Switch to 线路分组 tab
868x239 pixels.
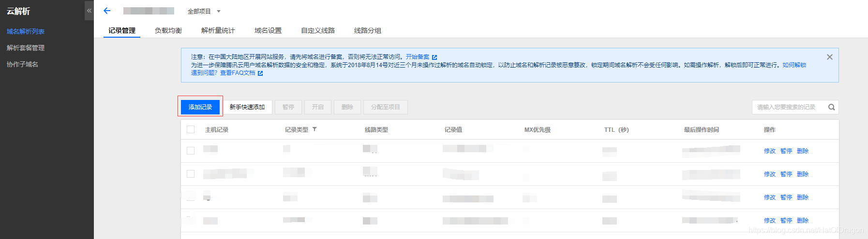[x=368, y=30]
